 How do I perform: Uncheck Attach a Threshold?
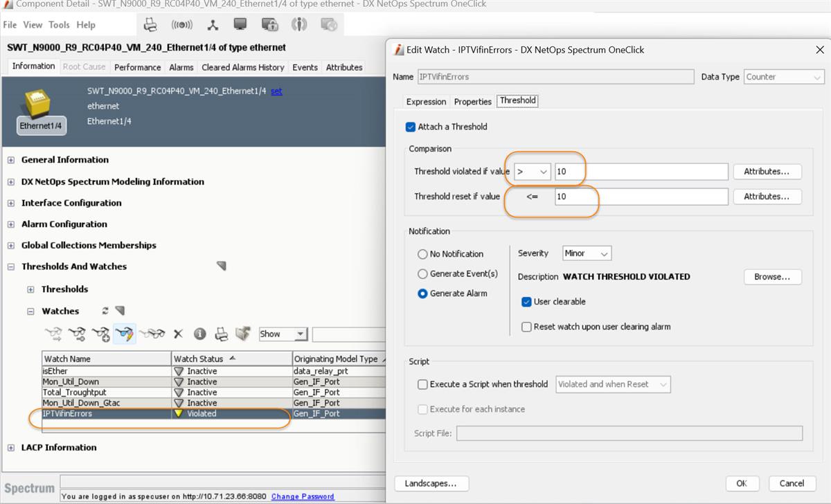pos(411,127)
